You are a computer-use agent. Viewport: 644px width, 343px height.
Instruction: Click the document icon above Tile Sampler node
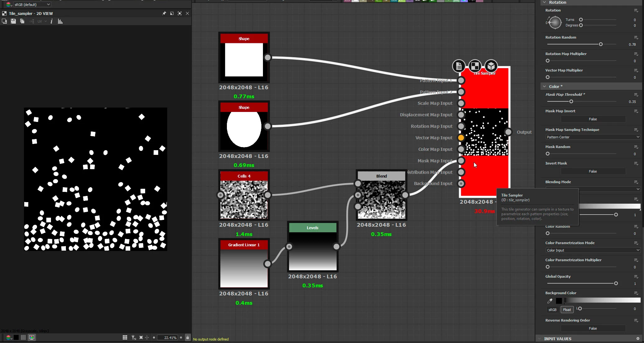pos(459,66)
